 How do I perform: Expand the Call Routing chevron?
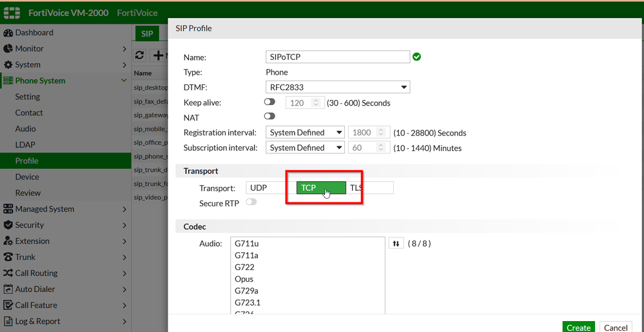pos(124,273)
